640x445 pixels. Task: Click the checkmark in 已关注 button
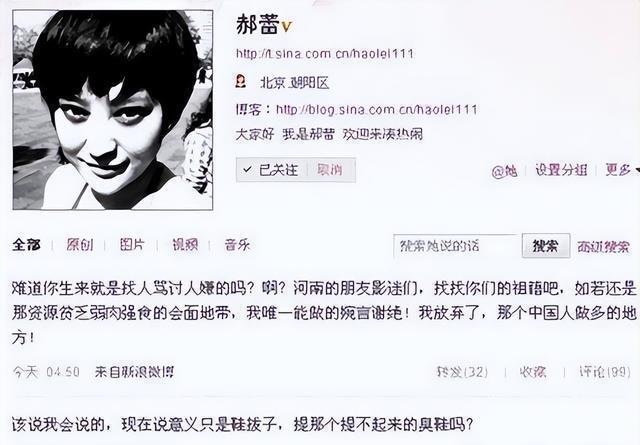[x=247, y=169]
